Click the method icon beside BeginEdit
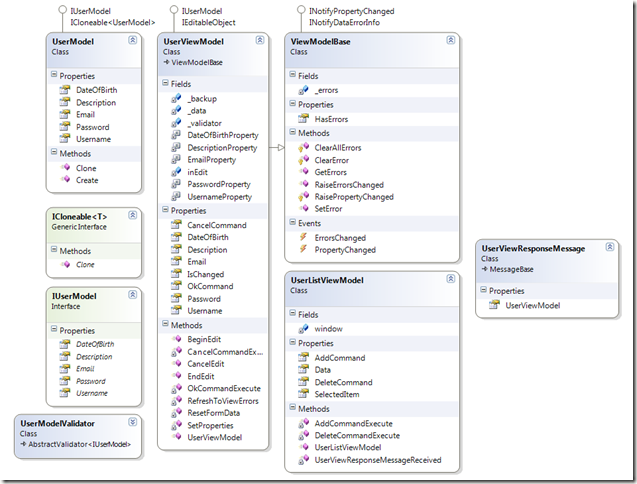Image resolution: width=637 pixels, height=484 pixels. [x=175, y=340]
